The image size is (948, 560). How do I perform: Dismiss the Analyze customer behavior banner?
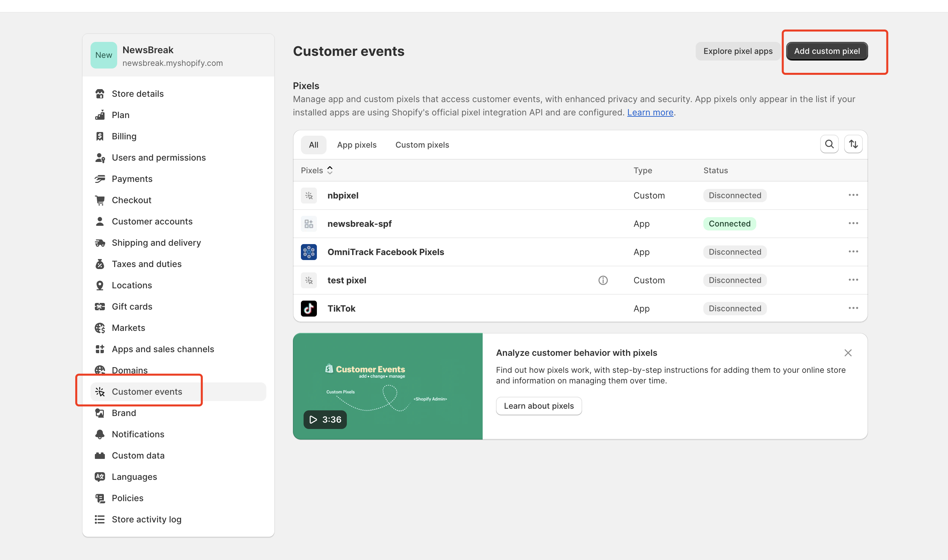click(x=847, y=353)
